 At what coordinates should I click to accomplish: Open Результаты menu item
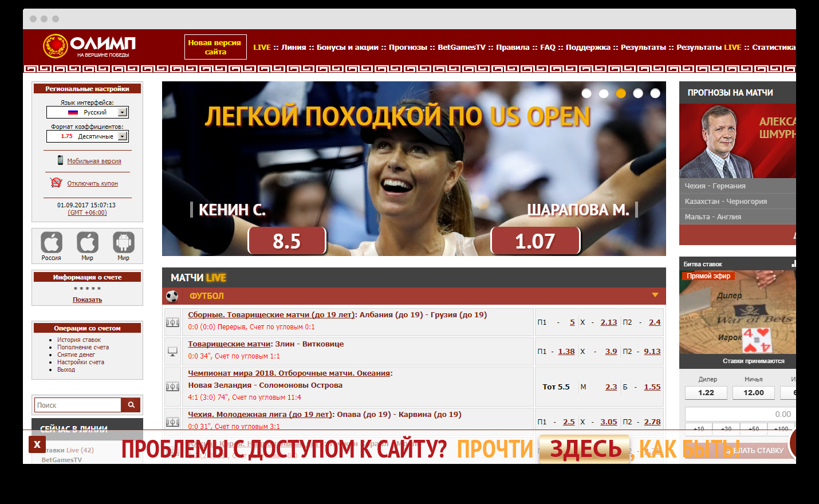coord(643,47)
